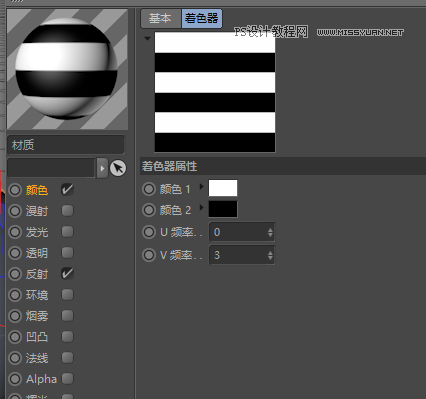Enable the 法线 channel checkbox
The height and width of the screenshot is (399, 426).
(x=67, y=358)
